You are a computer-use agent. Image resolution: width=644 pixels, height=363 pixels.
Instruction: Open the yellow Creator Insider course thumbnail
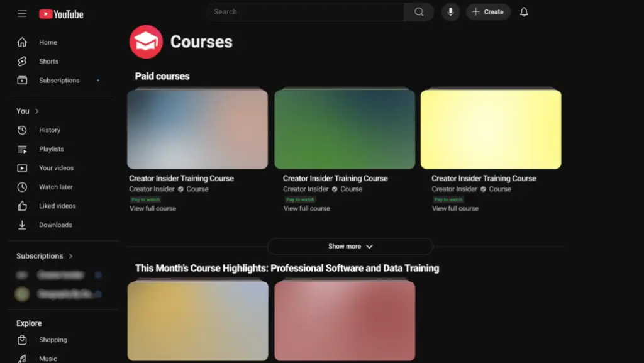[491, 128]
